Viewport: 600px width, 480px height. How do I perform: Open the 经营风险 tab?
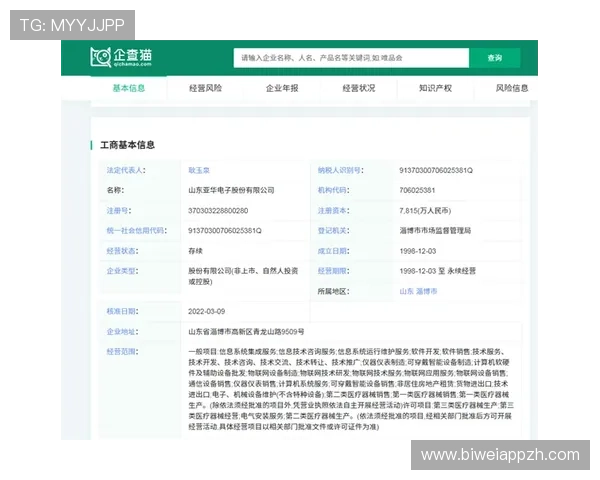pos(205,88)
